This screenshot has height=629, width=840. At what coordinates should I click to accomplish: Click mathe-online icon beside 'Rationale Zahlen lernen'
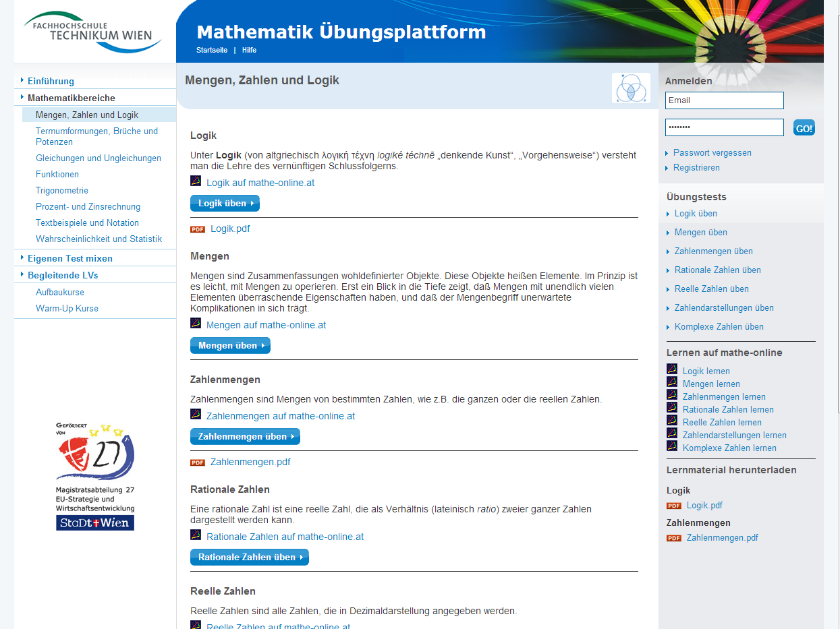pyautogui.click(x=672, y=407)
